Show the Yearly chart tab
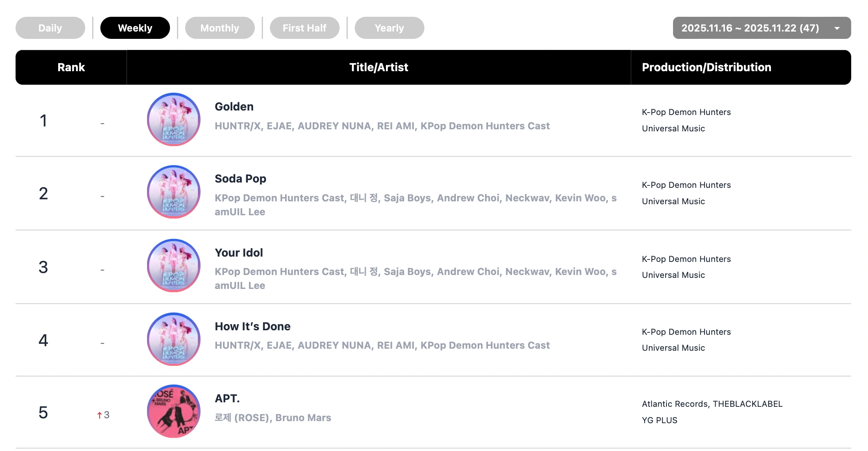 click(x=390, y=28)
